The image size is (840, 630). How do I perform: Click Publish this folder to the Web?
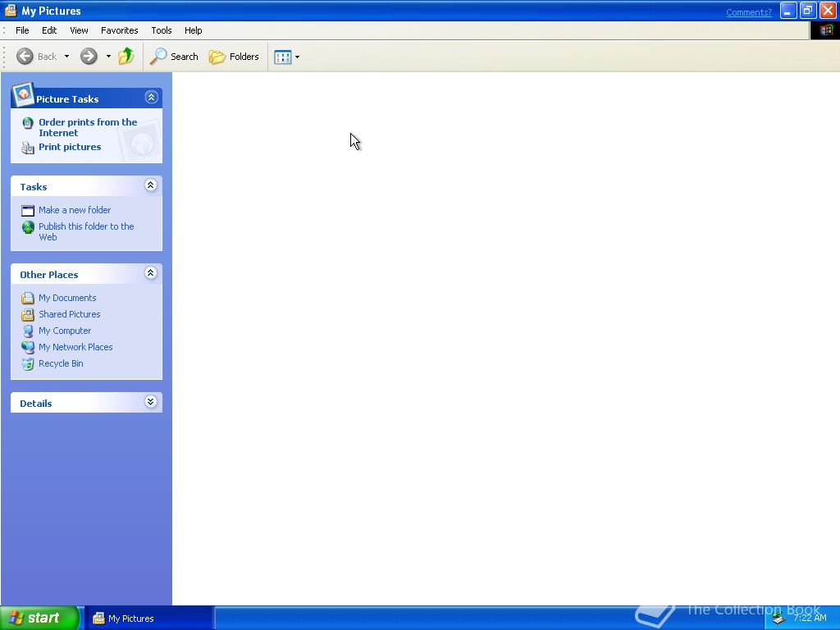tap(86, 231)
